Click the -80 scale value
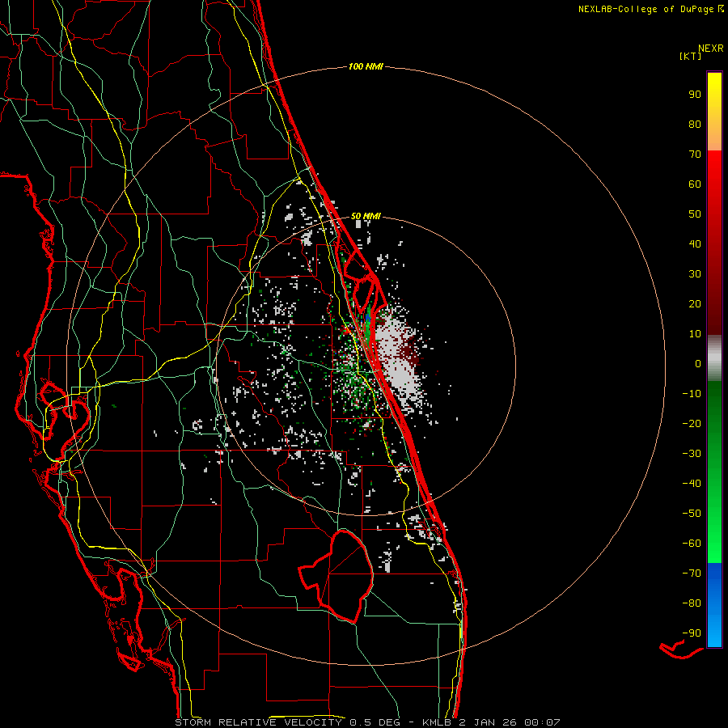 point(692,603)
